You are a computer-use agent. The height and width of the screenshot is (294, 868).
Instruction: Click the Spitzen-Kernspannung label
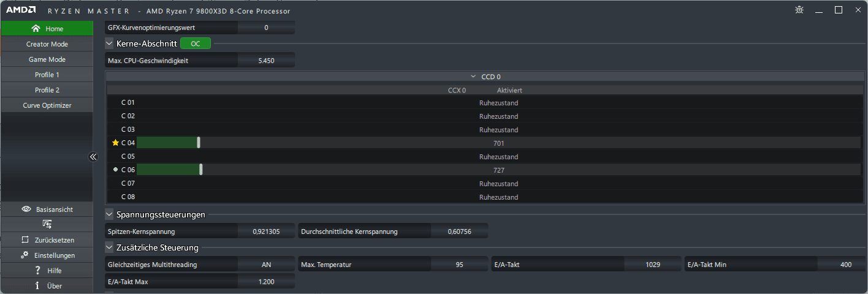[x=141, y=232]
